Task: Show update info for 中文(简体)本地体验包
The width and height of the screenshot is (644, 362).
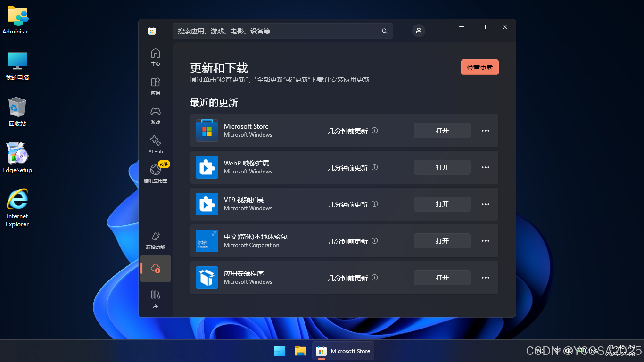Action: (375, 241)
